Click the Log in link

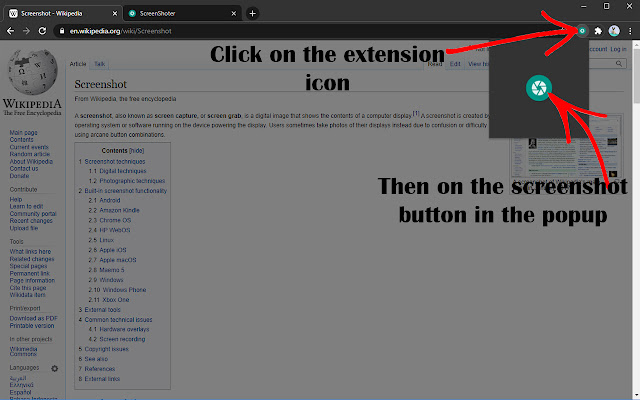(x=618, y=49)
